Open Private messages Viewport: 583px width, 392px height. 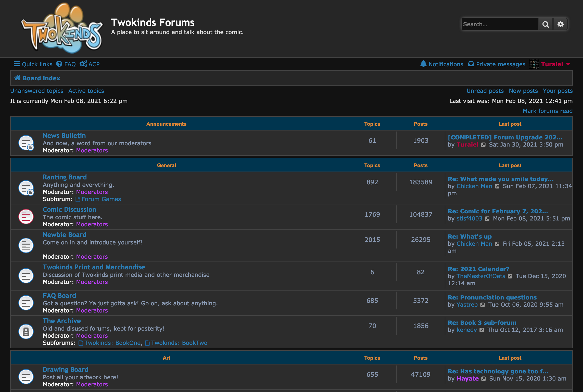(x=497, y=64)
